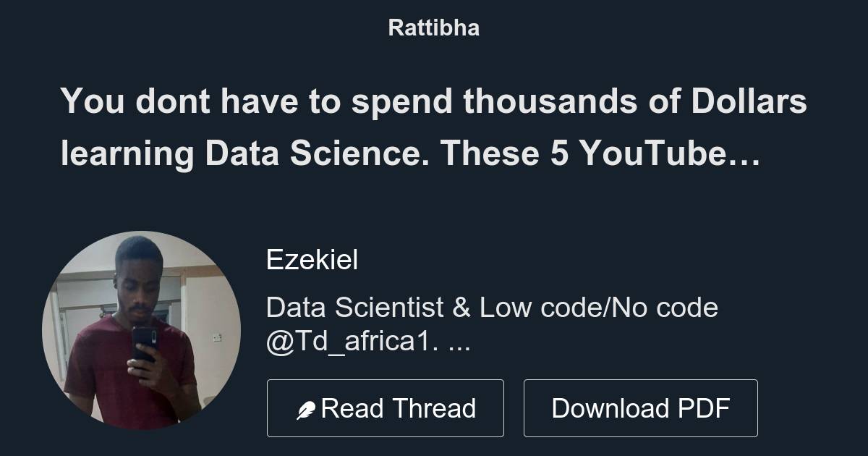Screen dimensions: 868x456
Task: Click the Read Thread button
Action: point(386,408)
